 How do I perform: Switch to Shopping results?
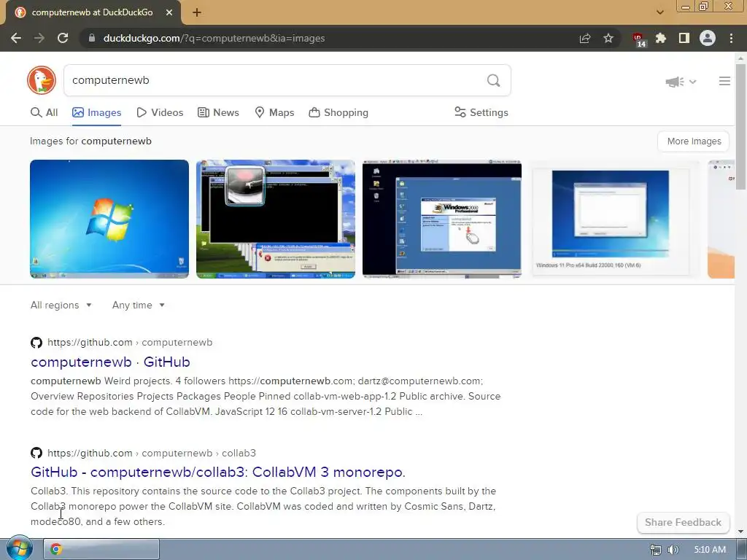(x=338, y=112)
